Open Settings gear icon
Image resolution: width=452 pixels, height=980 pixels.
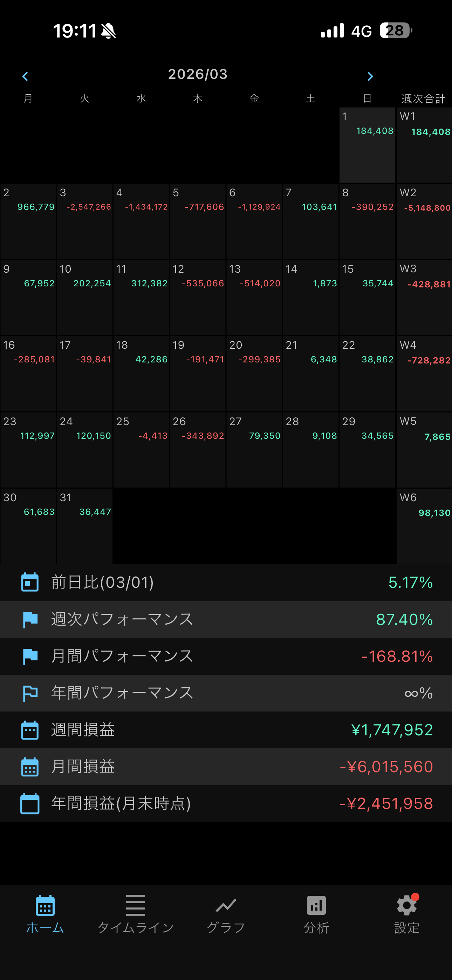(x=406, y=906)
